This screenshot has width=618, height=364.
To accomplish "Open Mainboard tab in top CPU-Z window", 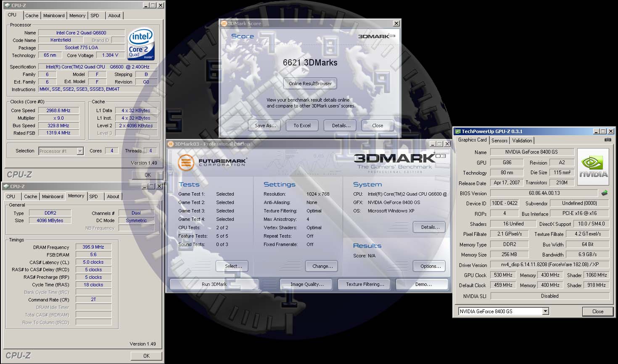I will [x=54, y=16].
